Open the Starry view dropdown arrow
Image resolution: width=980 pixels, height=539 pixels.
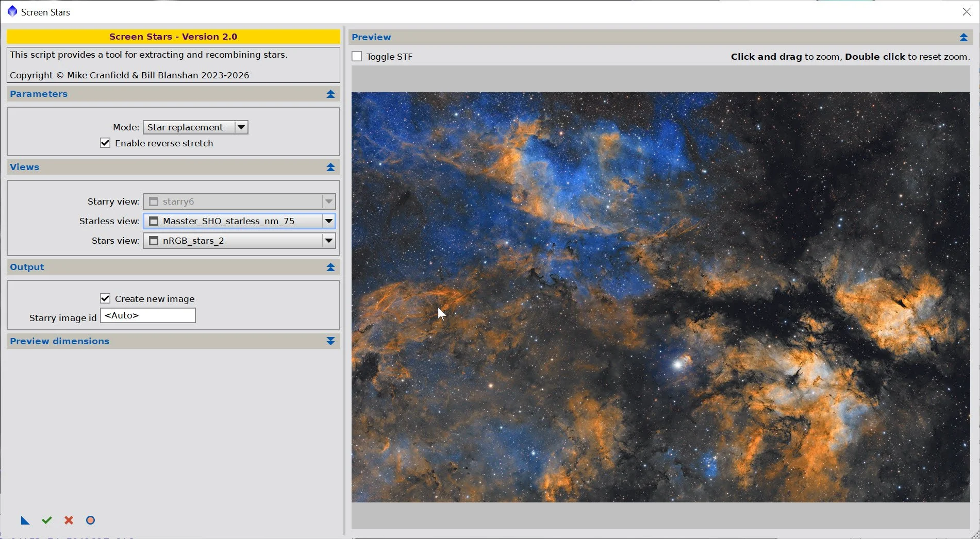[x=328, y=201]
